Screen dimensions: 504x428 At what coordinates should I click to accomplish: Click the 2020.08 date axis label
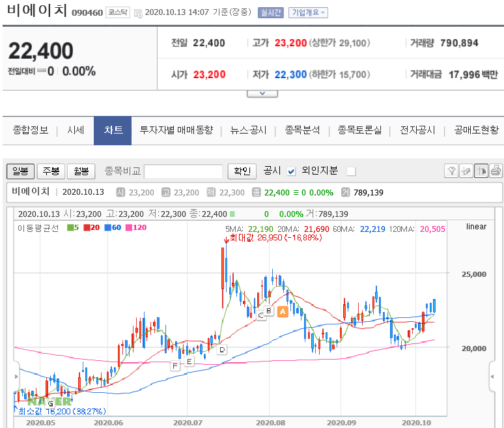[270, 423]
